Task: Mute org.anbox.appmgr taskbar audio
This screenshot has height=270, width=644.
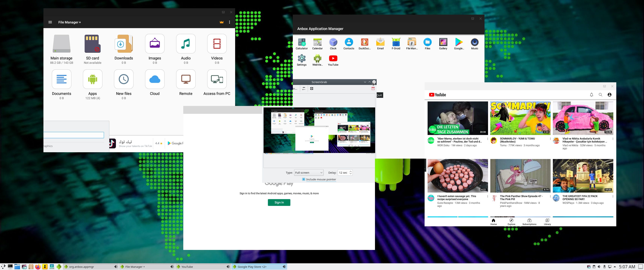Action: (116, 267)
